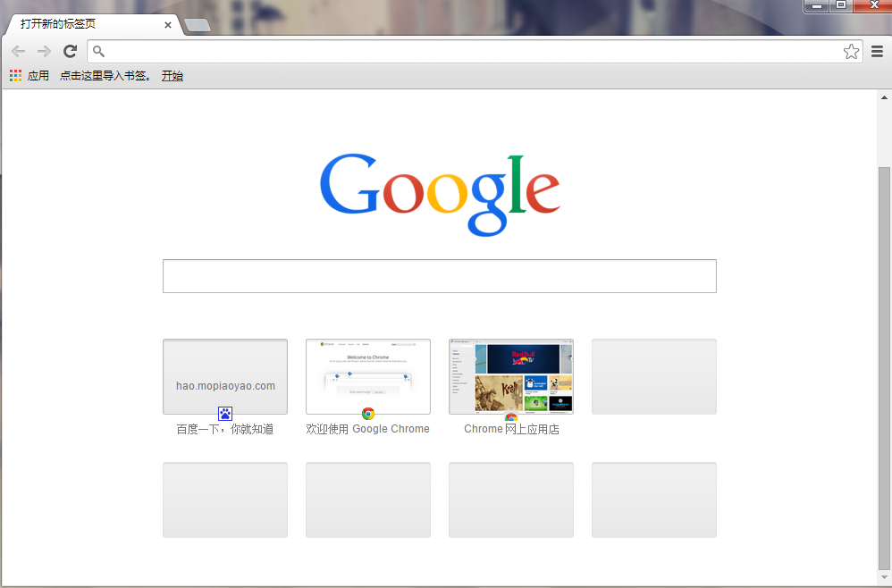Screen dimensions: 892x588
Task: Close the New Tab page tab
Action: tap(168, 25)
